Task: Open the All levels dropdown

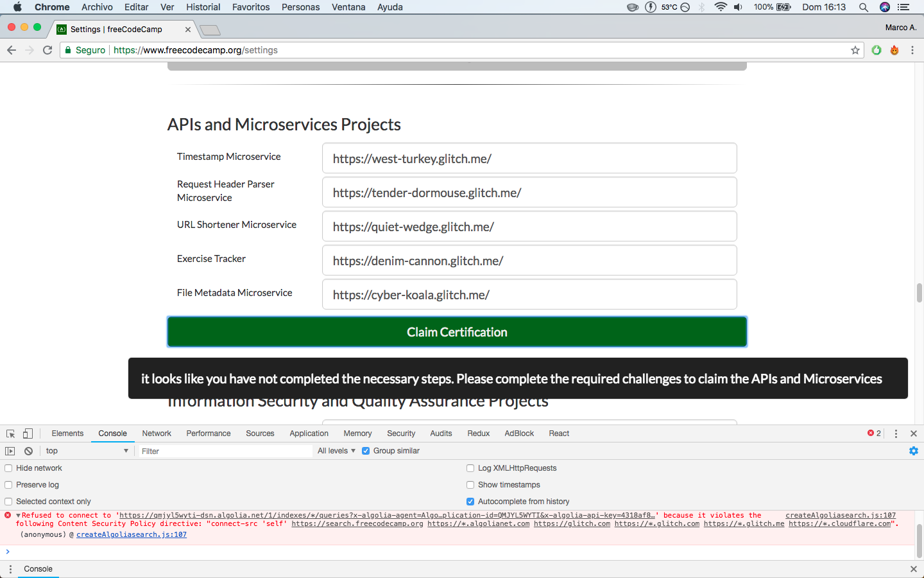Action: click(x=336, y=451)
